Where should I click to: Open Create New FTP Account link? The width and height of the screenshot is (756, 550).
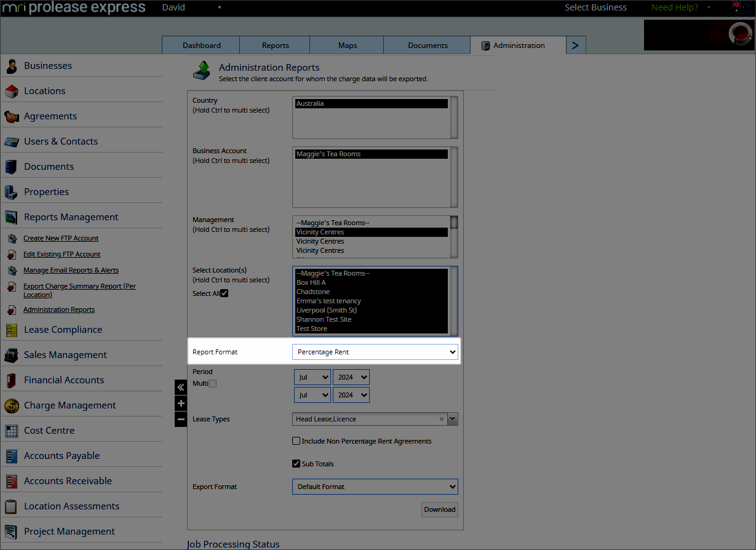click(61, 238)
